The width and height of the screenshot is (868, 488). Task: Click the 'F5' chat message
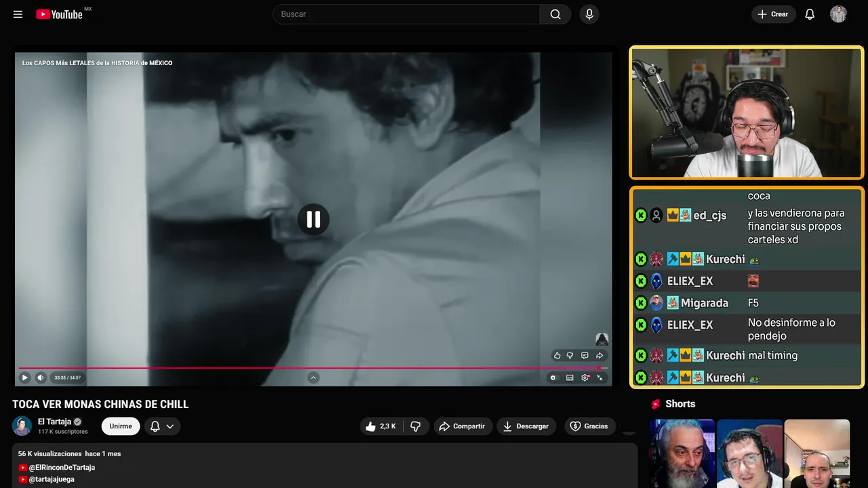tap(753, 303)
